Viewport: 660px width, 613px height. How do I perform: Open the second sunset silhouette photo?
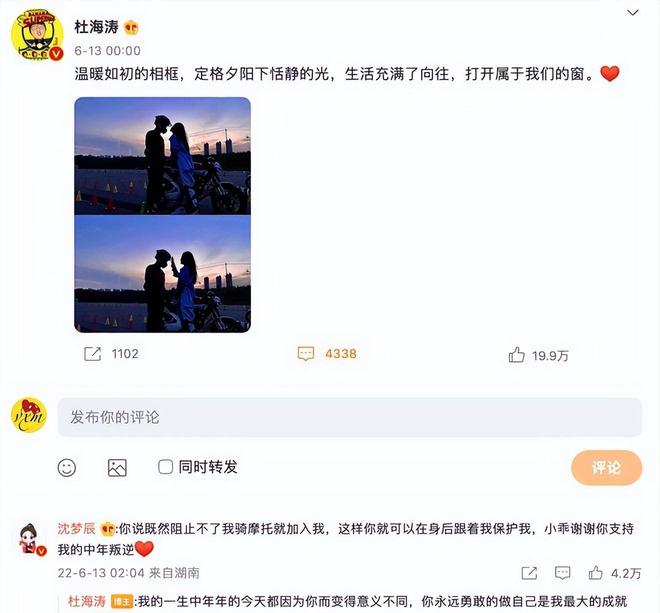click(162, 274)
